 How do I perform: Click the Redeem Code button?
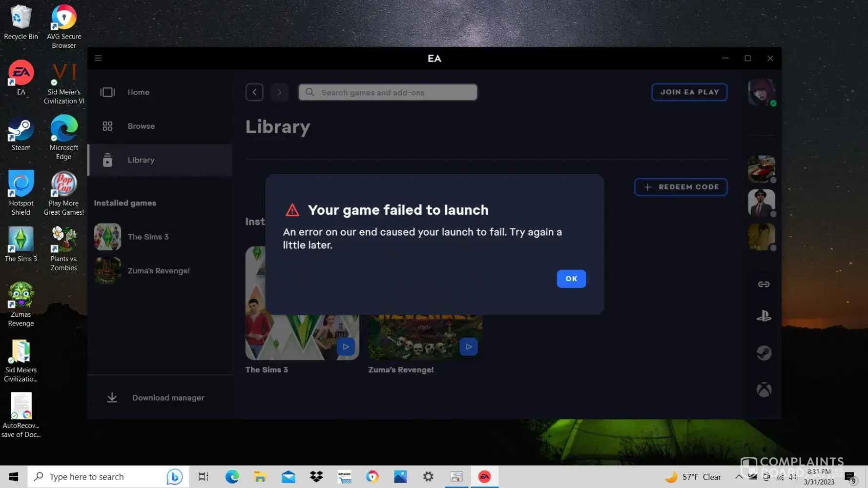(681, 187)
